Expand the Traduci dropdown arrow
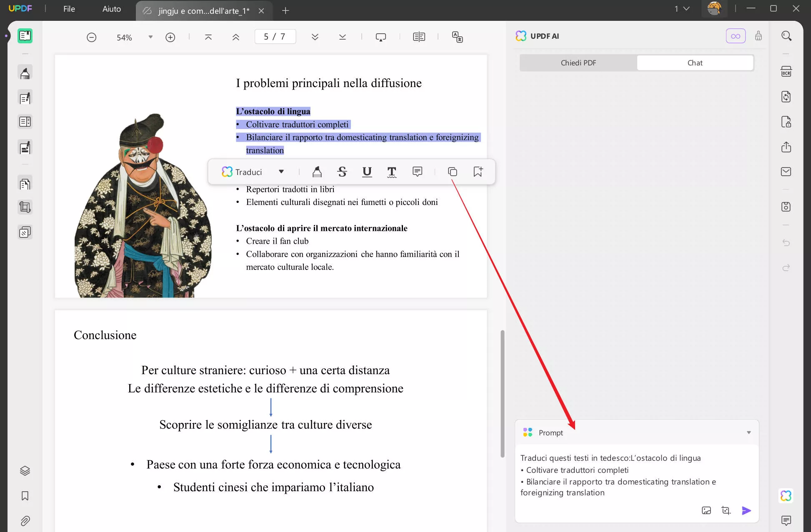This screenshot has height=532, width=811. click(281, 172)
